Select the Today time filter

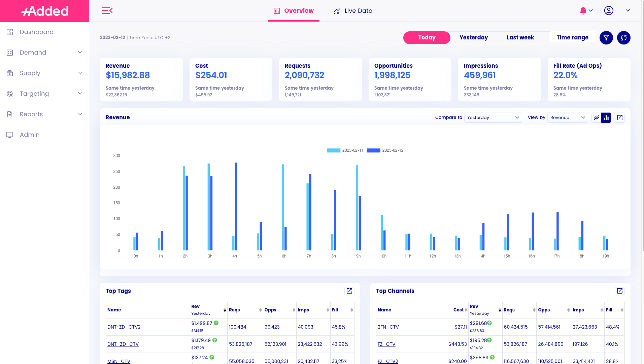[x=427, y=38]
